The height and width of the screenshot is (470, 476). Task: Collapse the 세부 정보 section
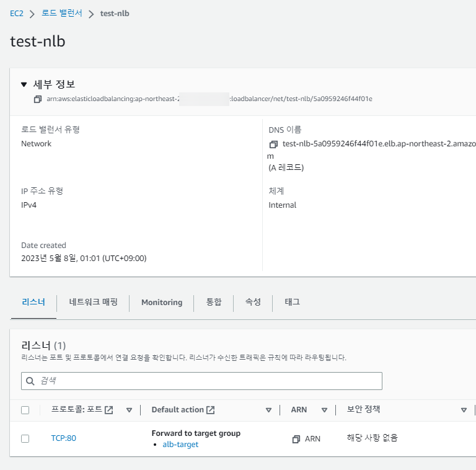coord(24,85)
